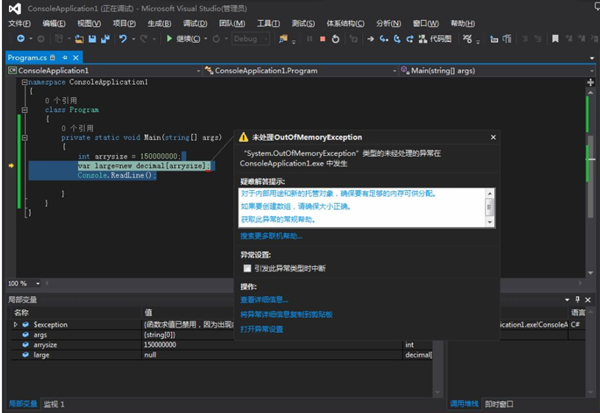
Task: Click the Step Over icon
Action: [x=397, y=39]
